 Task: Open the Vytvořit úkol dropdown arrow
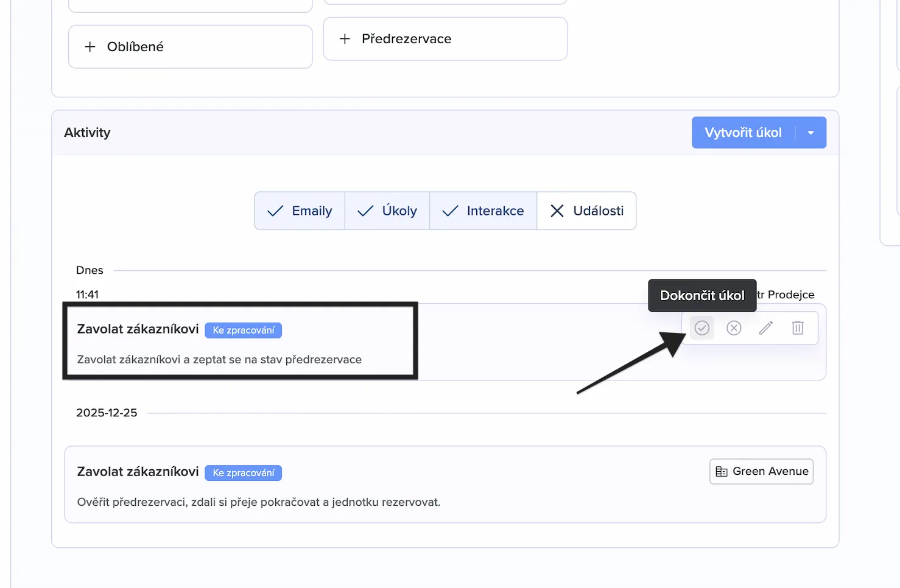(x=810, y=133)
